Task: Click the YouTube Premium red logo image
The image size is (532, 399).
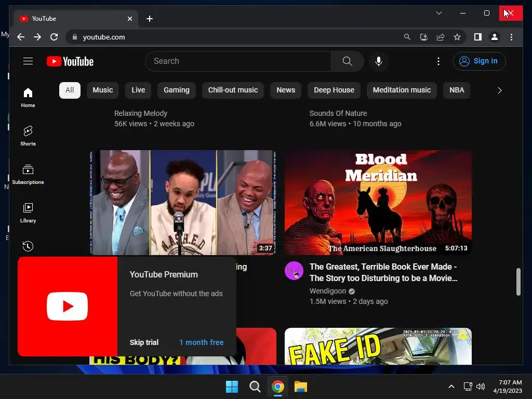Action: pyautogui.click(x=68, y=307)
